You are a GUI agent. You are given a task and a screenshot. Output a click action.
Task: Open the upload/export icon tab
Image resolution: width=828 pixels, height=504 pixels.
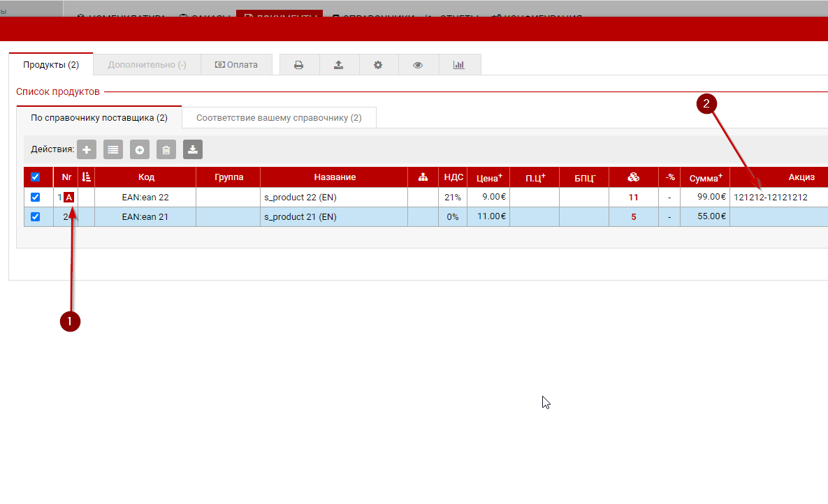click(x=339, y=65)
